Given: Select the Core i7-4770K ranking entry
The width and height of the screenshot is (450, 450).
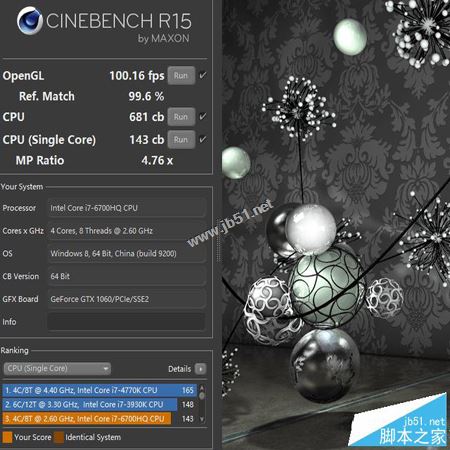Looking at the screenshot, I should (99, 390).
